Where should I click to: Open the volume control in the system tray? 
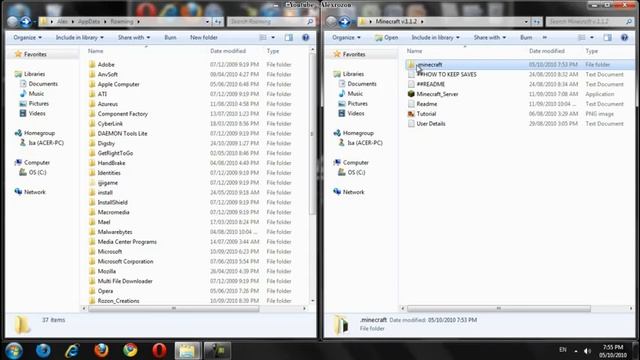(587, 351)
